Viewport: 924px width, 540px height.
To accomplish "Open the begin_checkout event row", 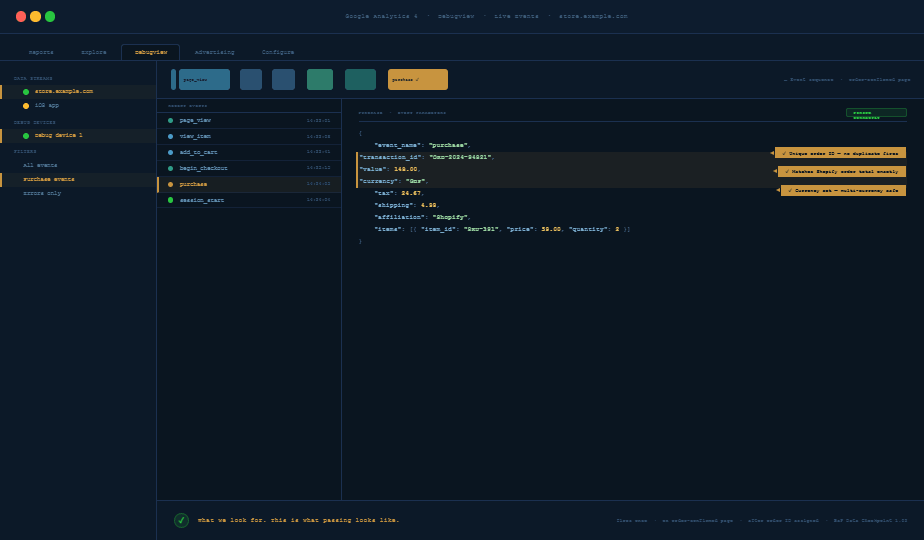I will 249,168.
